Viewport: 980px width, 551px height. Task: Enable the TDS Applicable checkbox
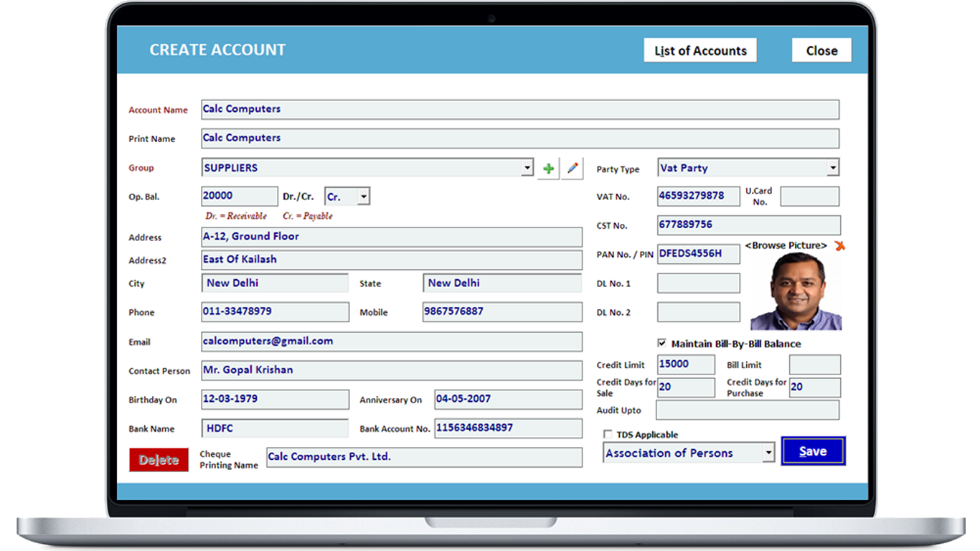pos(608,435)
